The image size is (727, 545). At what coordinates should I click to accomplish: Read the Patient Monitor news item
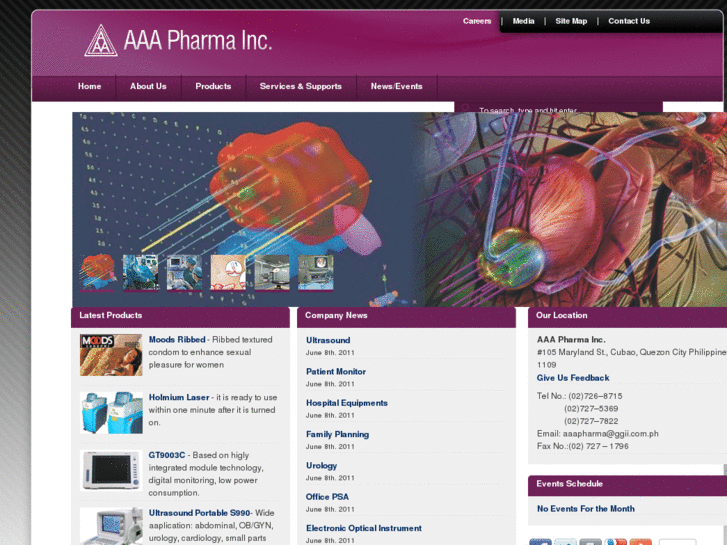coord(336,372)
